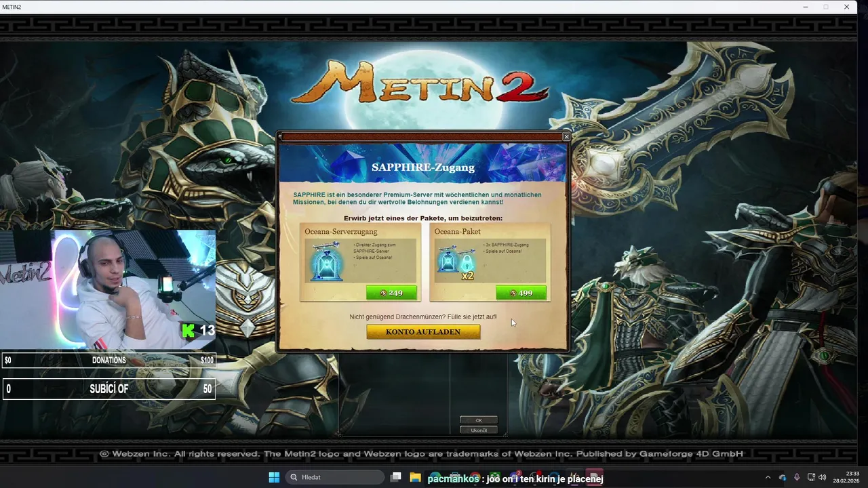Close the SAPPHIRE-Zugang popup with X

point(566,137)
